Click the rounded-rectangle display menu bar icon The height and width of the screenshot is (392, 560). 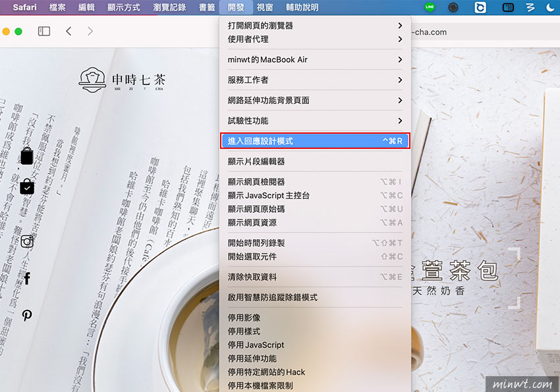pyautogui.click(x=508, y=7)
